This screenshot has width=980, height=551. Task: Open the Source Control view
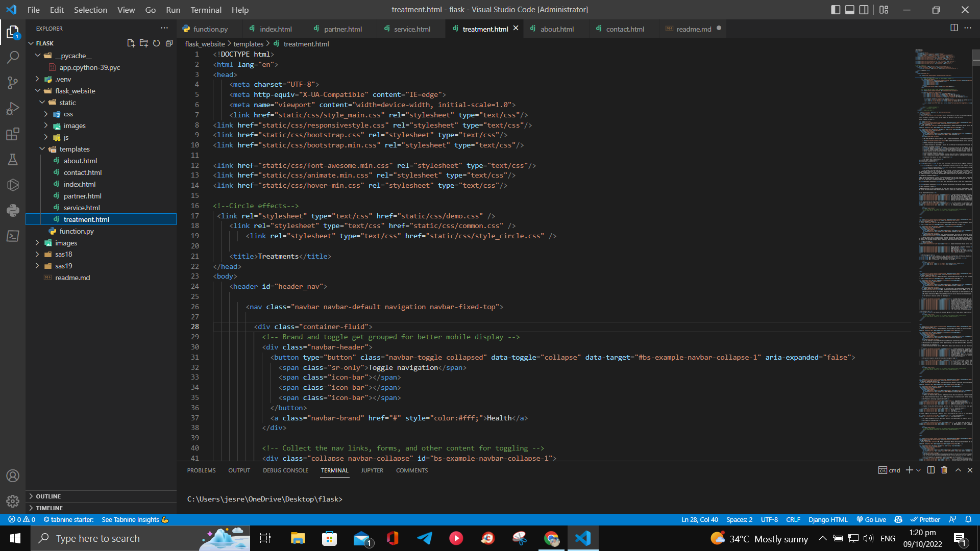(x=13, y=83)
